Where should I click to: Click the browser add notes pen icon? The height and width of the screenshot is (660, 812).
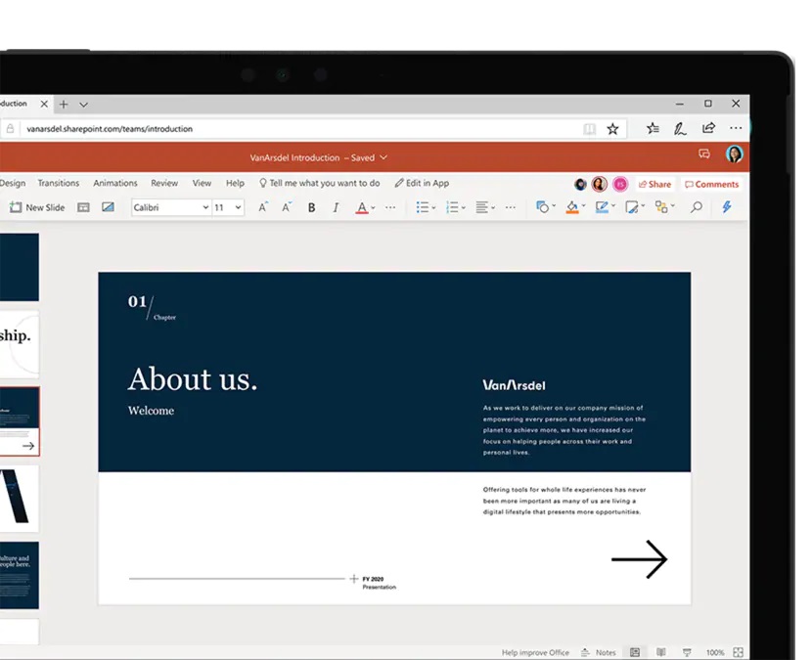click(680, 128)
